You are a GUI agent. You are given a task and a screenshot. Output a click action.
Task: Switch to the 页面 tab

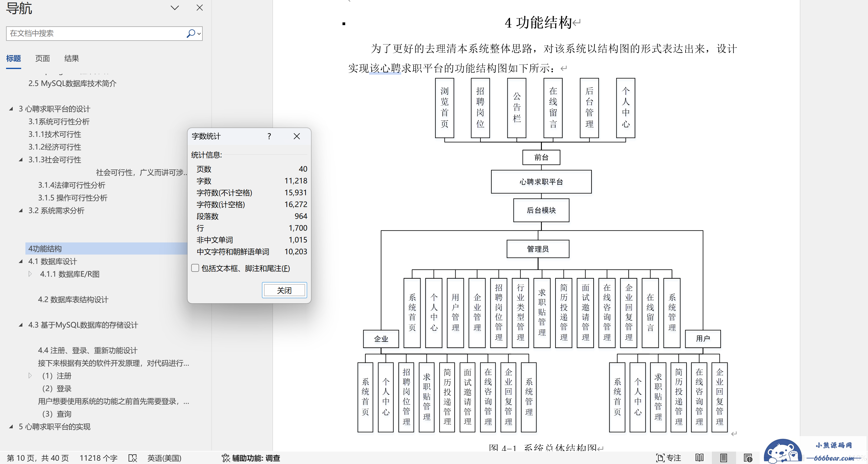[42, 58]
